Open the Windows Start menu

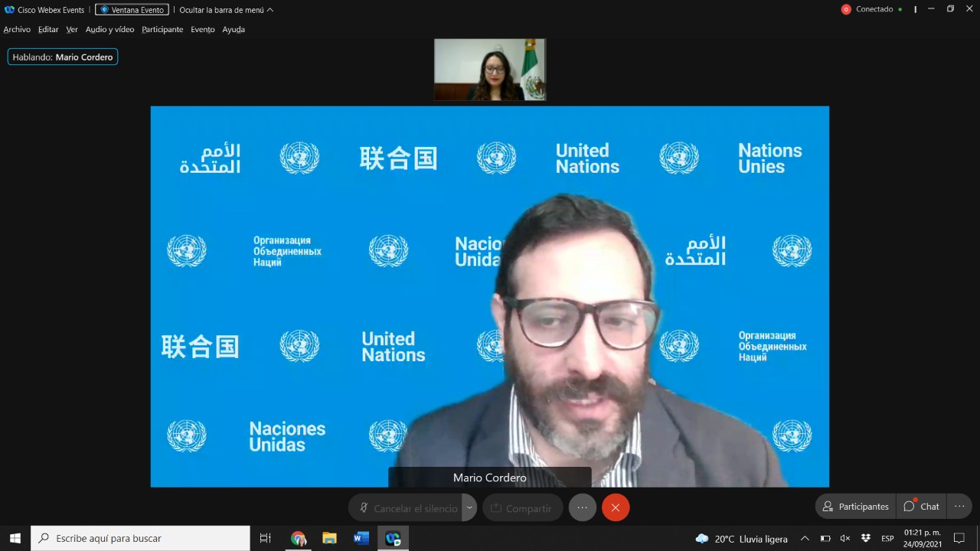click(x=15, y=538)
